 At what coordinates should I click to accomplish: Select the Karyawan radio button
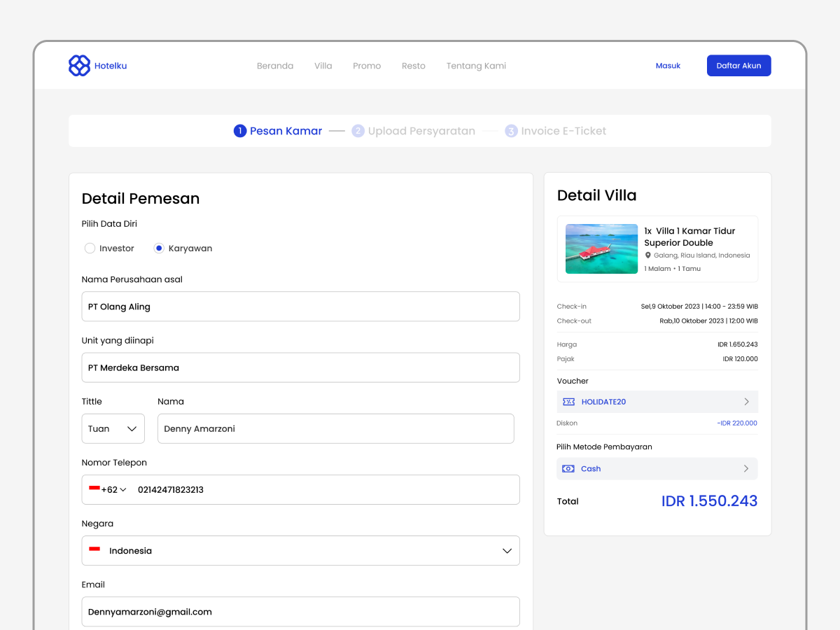click(159, 248)
